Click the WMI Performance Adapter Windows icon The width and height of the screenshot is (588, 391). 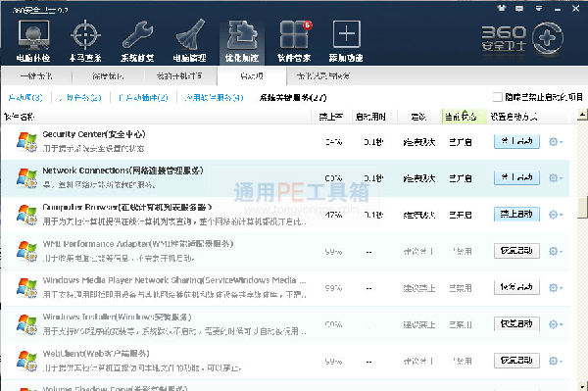pos(26,251)
